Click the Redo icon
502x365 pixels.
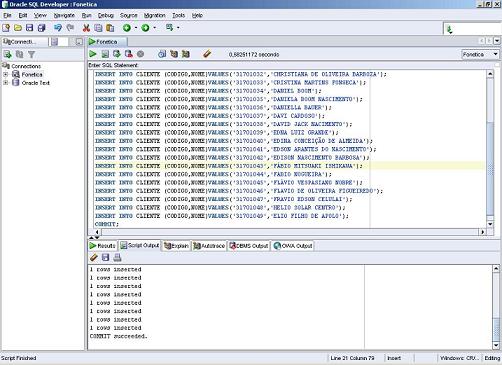[70, 28]
